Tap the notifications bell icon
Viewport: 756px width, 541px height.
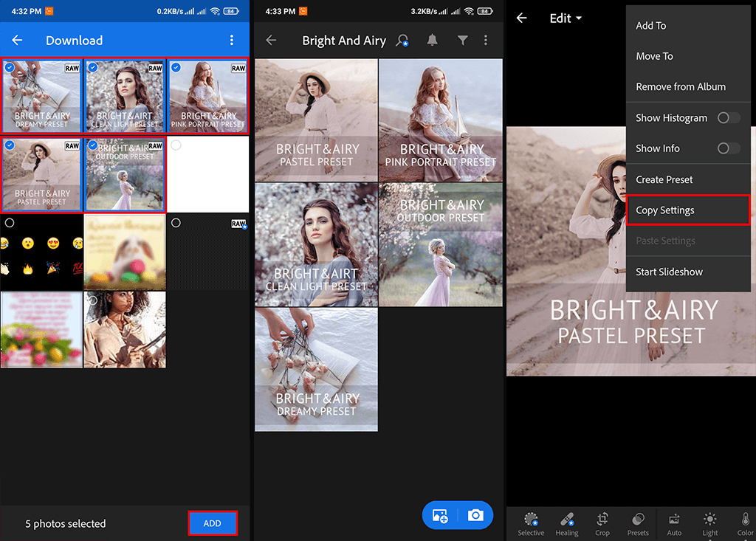433,41
